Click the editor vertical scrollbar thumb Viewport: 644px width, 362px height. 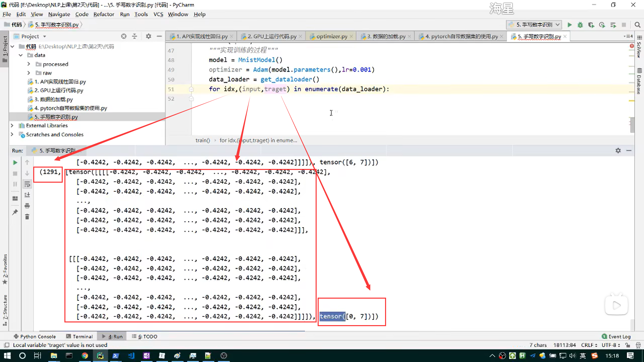pyautogui.click(x=632, y=125)
